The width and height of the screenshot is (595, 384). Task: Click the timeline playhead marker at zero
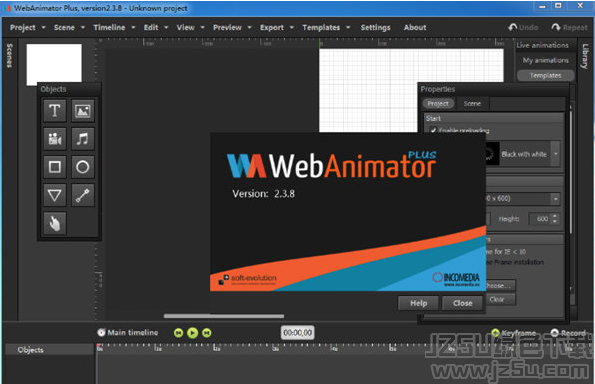click(99, 347)
